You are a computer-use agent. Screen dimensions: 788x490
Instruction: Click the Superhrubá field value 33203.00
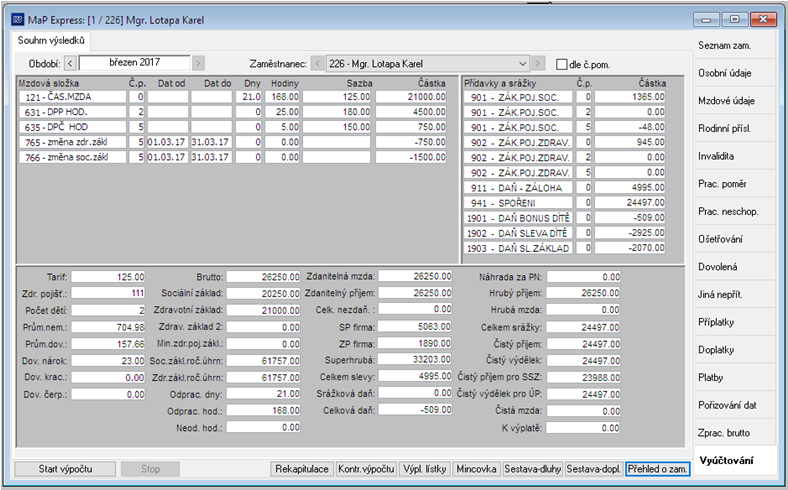(x=415, y=359)
